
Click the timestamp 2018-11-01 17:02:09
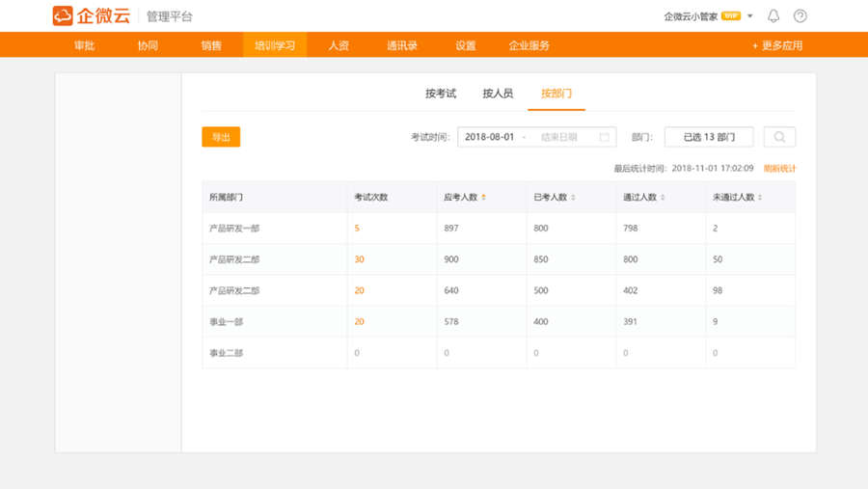coord(713,169)
